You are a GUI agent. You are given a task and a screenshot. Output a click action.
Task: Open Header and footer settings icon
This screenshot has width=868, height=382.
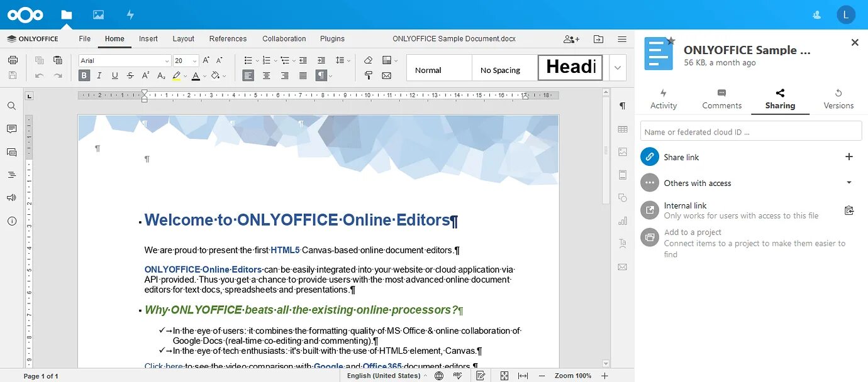623,175
